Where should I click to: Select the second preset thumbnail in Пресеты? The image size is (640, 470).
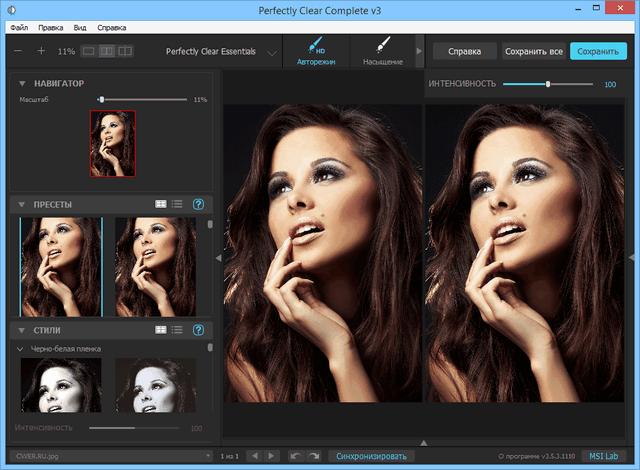click(155, 265)
